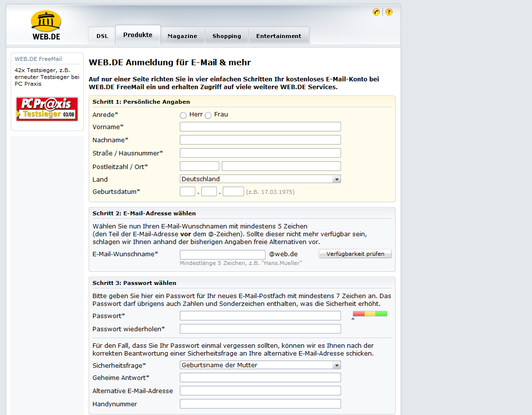Focus the Alternative E-Mail-Adresse field
This screenshot has height=415, width=532.
260,391
